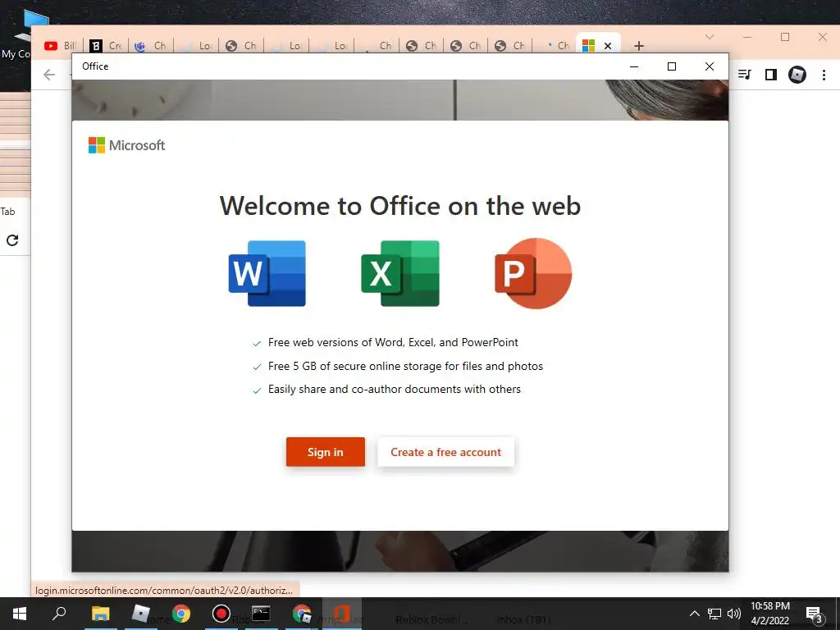840x630 pixels.
Task: Open Command Prompt from the taskbar
Action: [x=261, y=614]
